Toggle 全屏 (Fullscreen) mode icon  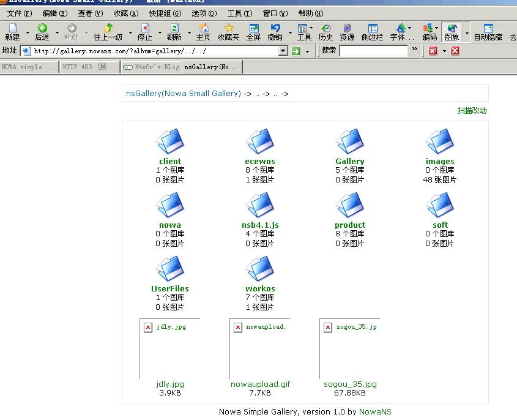[253, 28]
